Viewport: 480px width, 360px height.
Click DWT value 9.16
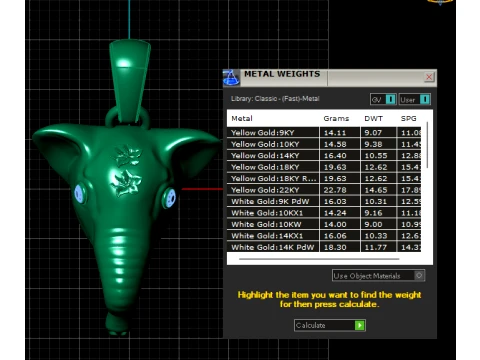373,213
